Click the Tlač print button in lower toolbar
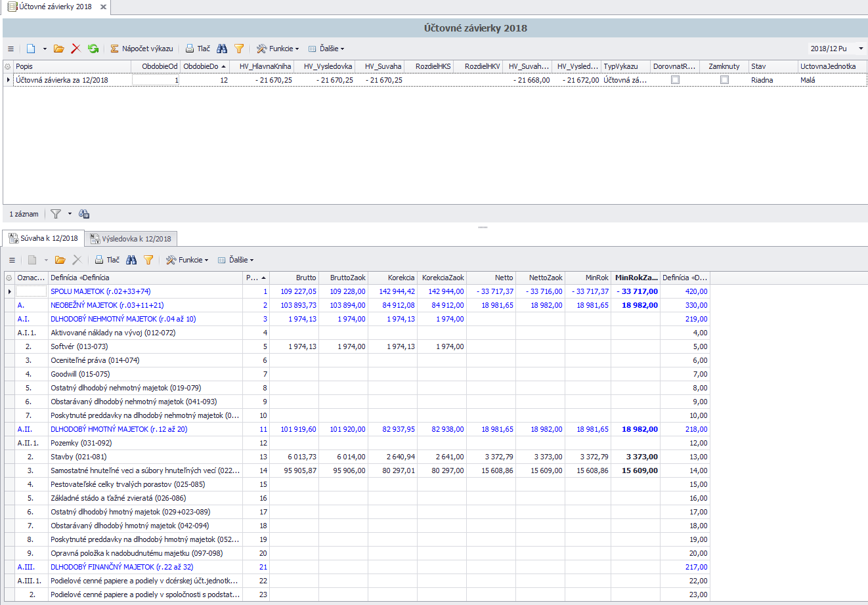Screen dimensions: 868x605 pos(108,260)
